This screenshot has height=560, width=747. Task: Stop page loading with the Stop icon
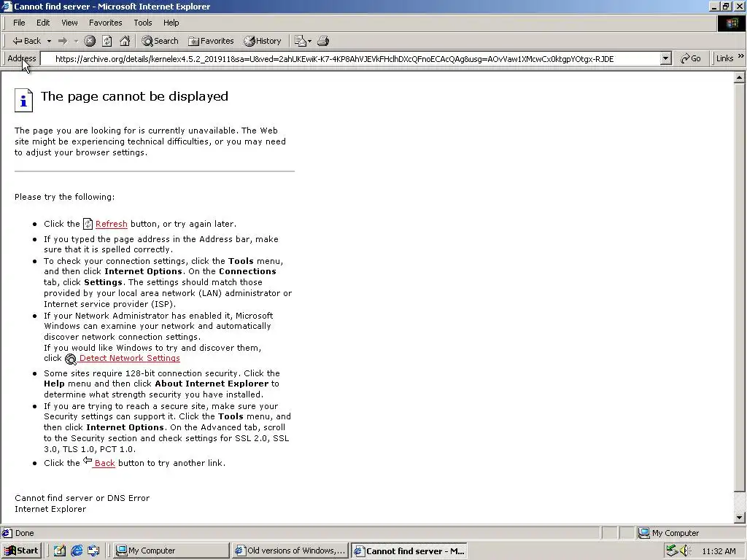pyautogui.click(x=90, y=41)
